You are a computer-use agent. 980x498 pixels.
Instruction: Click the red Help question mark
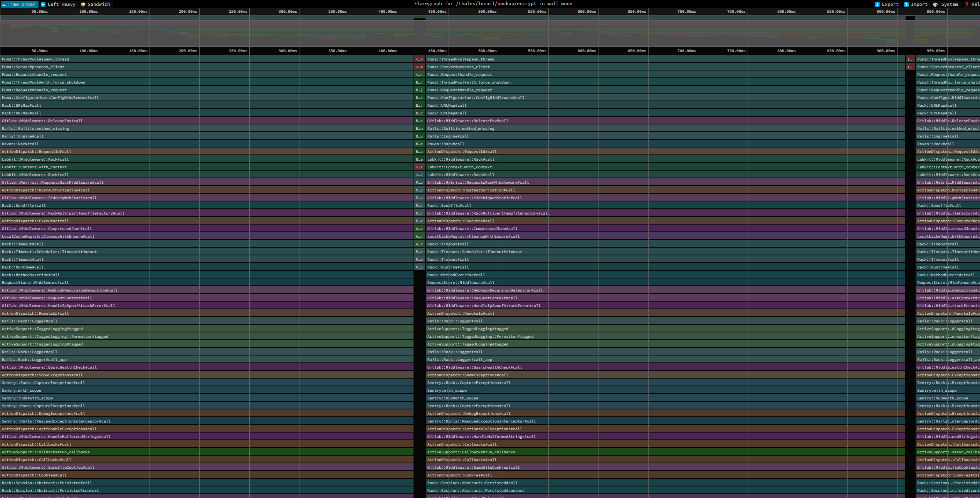[967, 4]
